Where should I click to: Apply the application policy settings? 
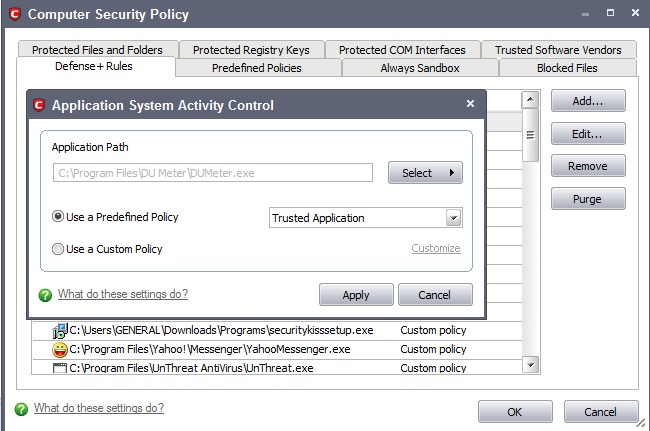tap(356, 295)
